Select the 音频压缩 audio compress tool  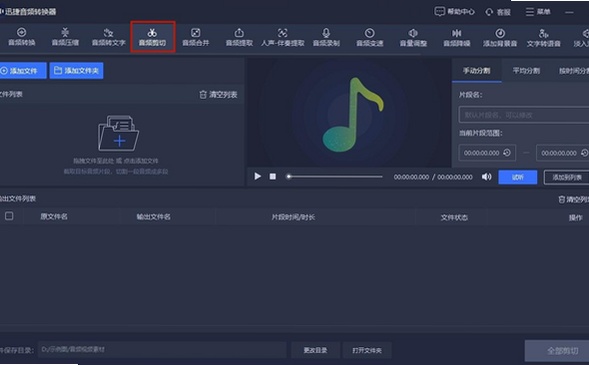[65, 37]
